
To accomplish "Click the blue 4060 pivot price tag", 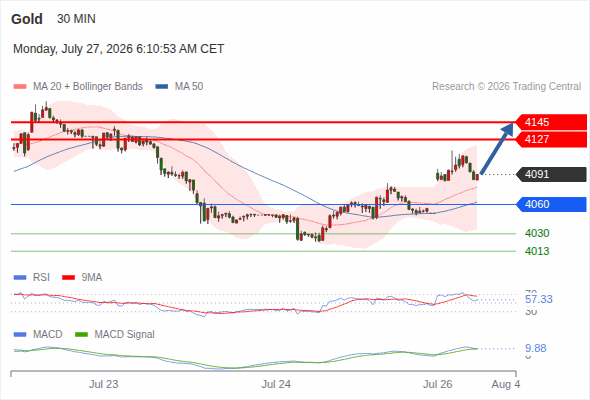I will coord(550,204).
